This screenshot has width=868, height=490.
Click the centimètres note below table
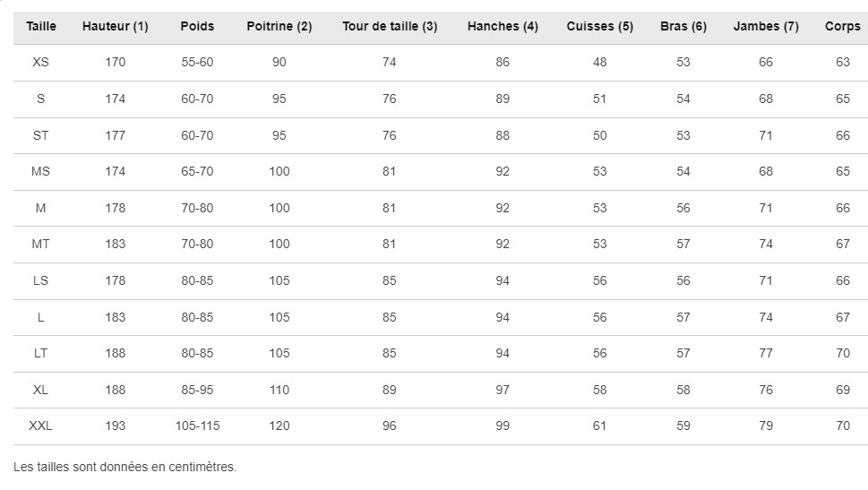click(x=125, y=467)
